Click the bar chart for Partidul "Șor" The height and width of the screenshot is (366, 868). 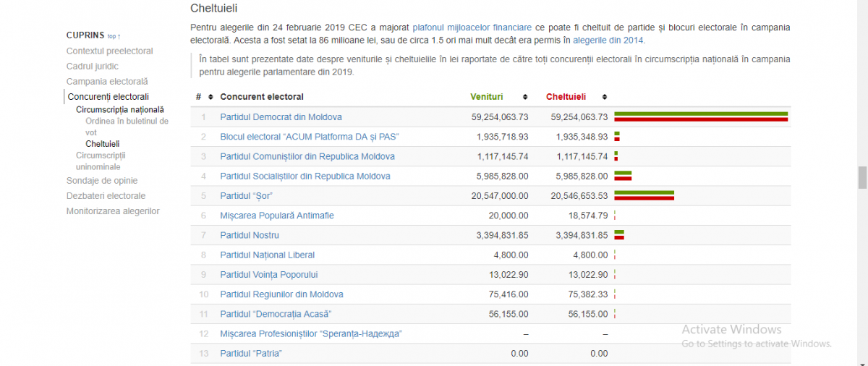(x=644, y=196)
